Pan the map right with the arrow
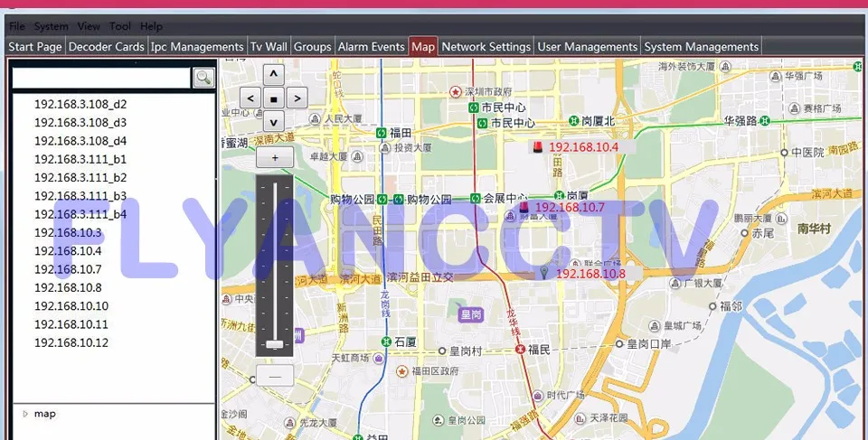 pos(297,98)
